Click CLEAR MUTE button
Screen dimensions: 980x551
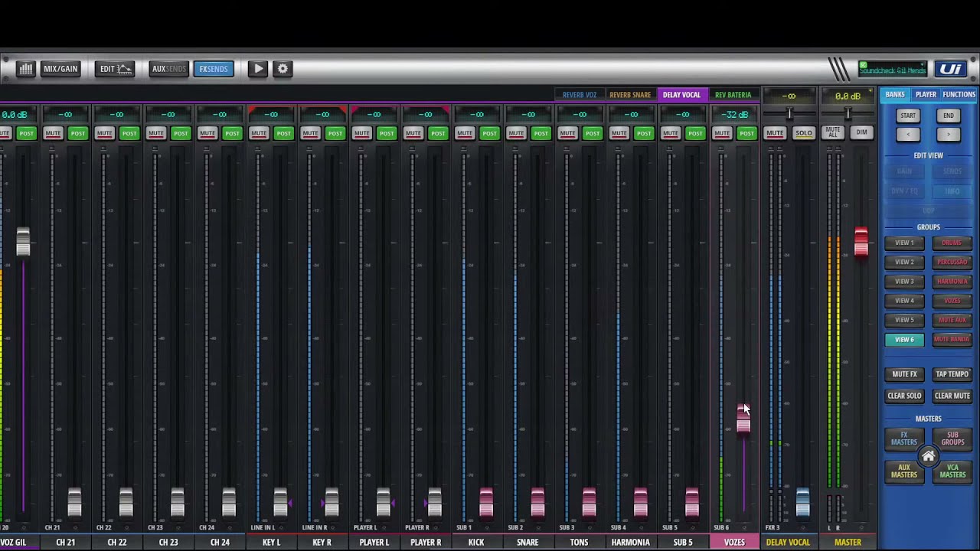click(x=952, y=396)
